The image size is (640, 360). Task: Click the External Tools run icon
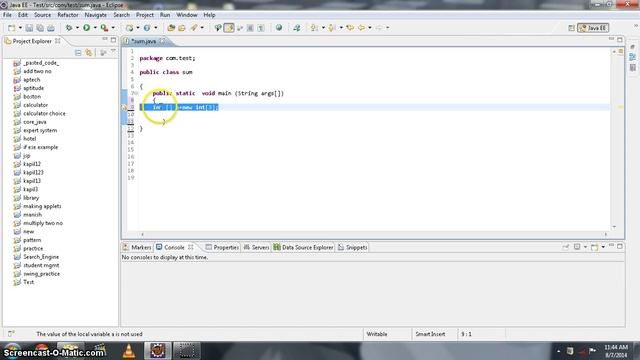[x=104, y=28]
